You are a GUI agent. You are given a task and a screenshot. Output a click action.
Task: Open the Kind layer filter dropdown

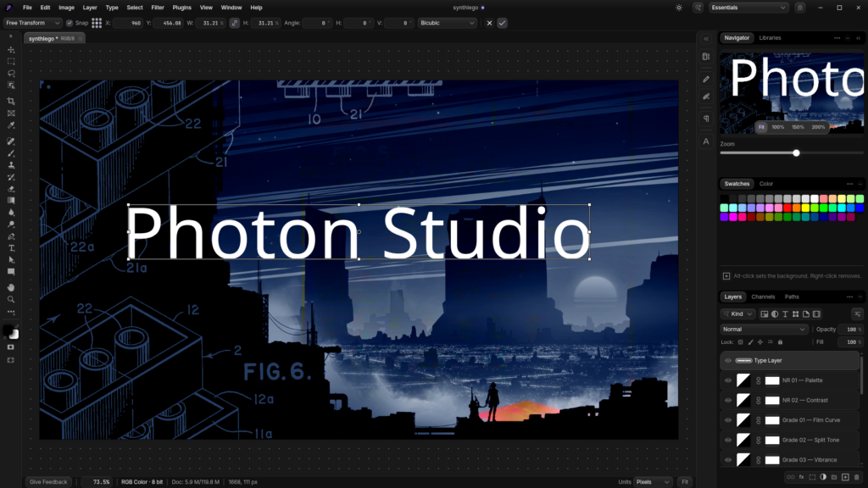point(738,314)
